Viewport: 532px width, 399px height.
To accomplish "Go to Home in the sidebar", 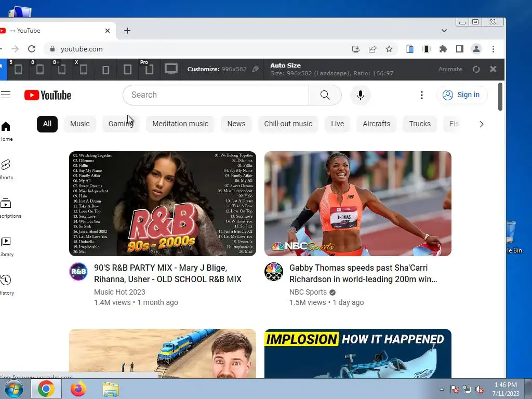I will pyautogui.click(x=6, y=131).
